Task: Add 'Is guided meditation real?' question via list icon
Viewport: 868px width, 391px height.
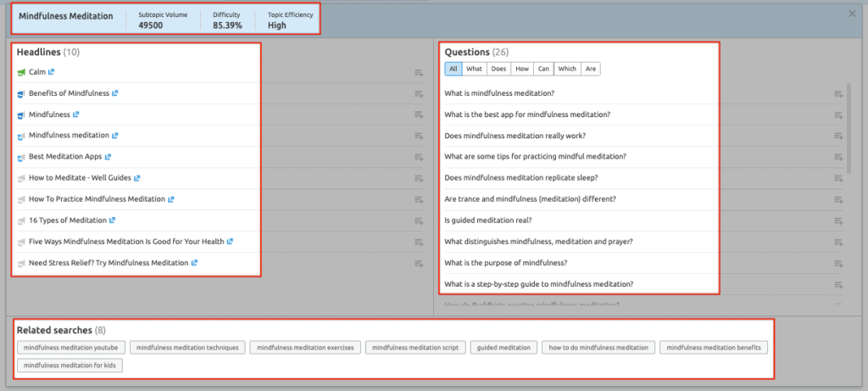Action: pos(837,221)
